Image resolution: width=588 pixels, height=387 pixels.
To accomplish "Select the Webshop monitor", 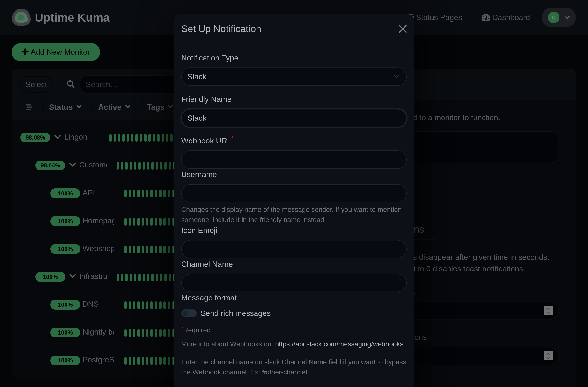I will point(98,248).
